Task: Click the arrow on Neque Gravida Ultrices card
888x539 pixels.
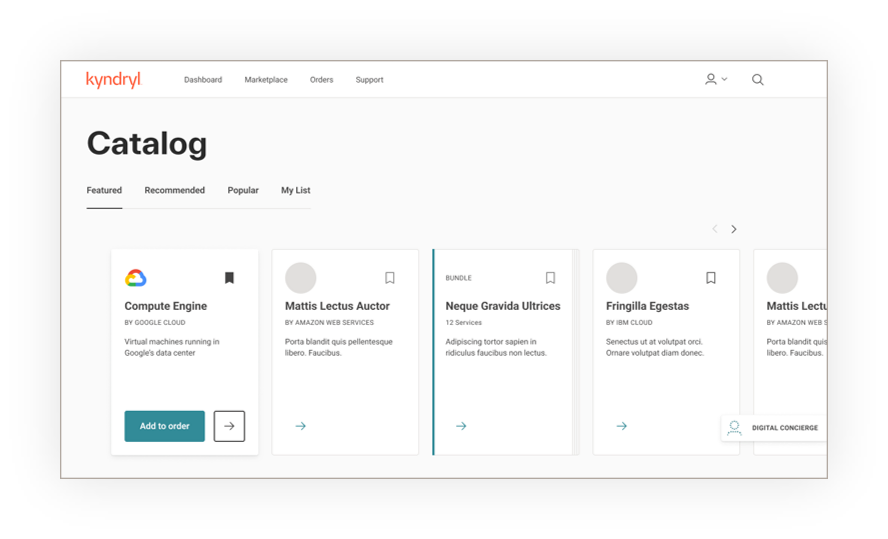Action: [x=461, y=426]
